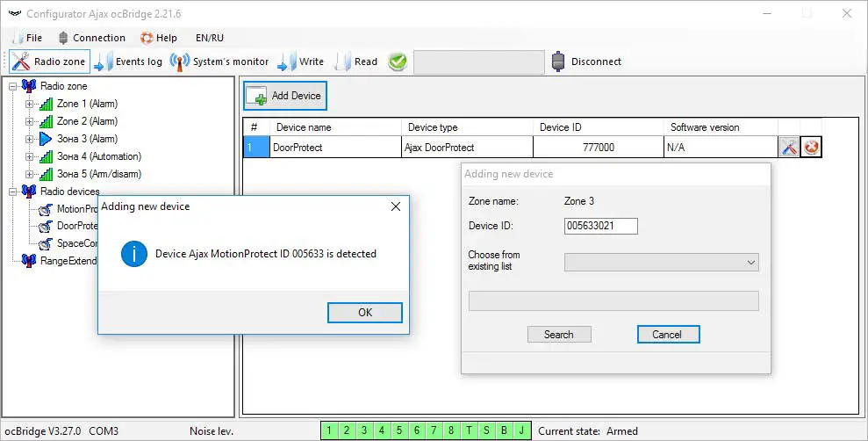
Task: Select Zone 1 (Alarm) signal icon
Action: (x=46, y=104)
